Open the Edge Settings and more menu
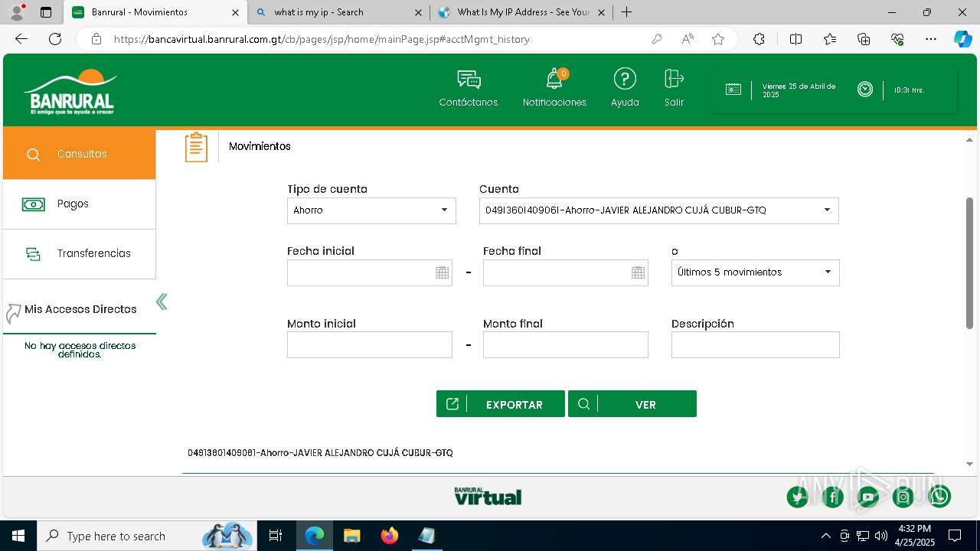The height and width of the screenshot is (551, 980). [931, 39]
